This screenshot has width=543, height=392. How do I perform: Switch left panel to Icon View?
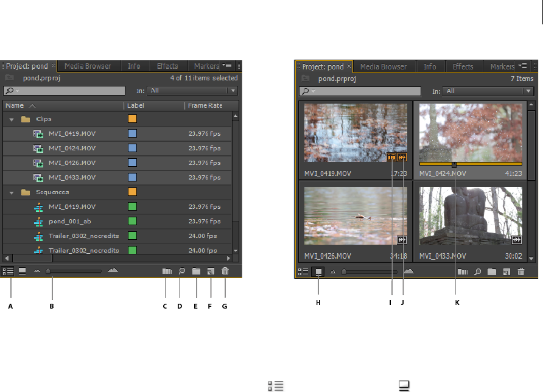click(22, 271)
